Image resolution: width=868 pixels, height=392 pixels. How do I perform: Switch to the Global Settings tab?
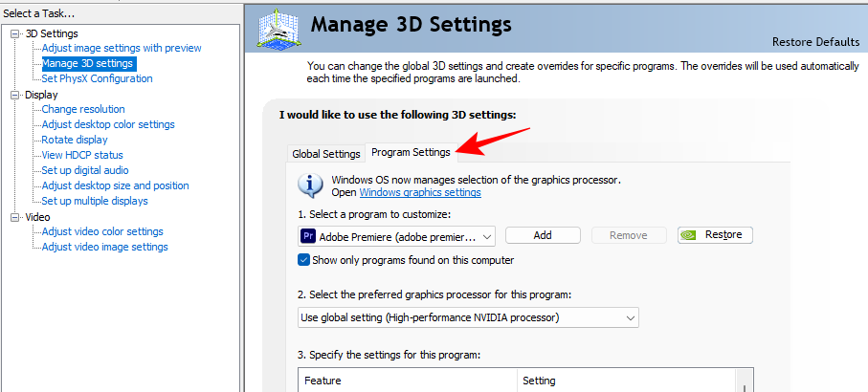(326, 154)
